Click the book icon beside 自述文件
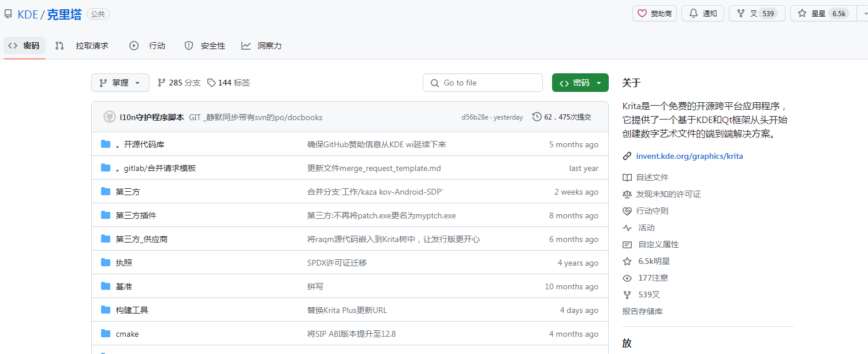 (627, 177)
